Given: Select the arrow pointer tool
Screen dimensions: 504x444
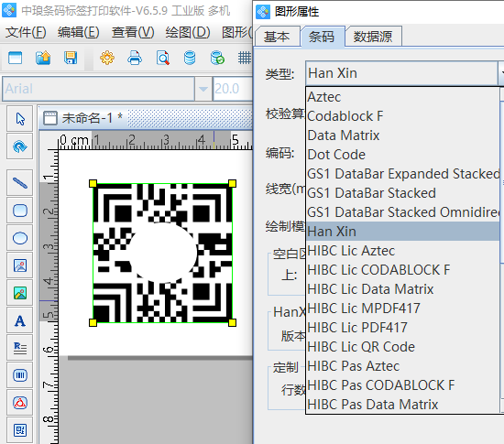Looking at the screenshot, I should click(20, 119).
